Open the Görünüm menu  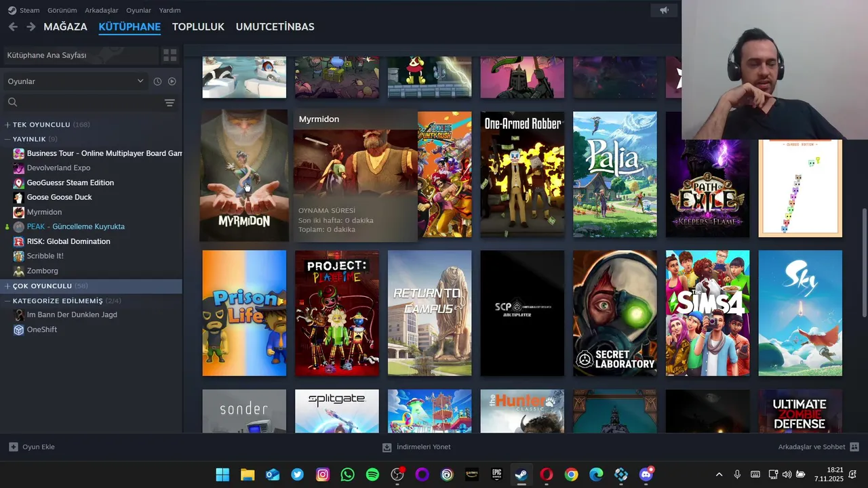tap(62, 10)
